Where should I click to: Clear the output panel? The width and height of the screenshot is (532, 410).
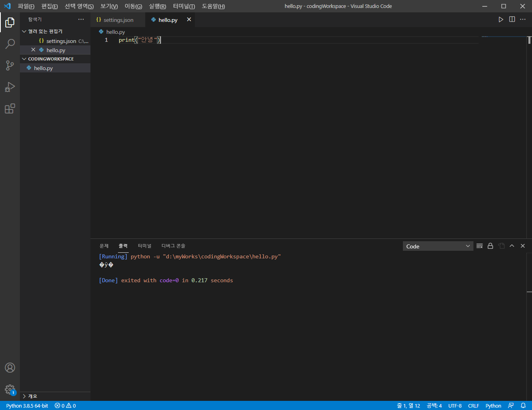pos(480,246)
